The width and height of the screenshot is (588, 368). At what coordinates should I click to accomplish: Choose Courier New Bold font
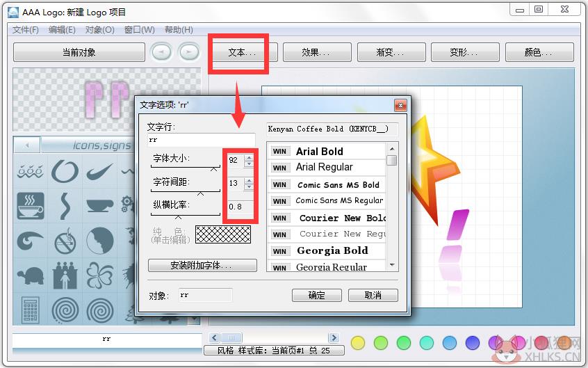tap(327, 218)
